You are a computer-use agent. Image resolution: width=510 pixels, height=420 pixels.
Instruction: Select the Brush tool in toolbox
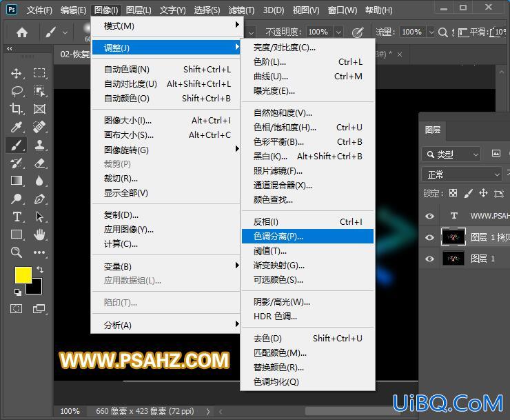click(x=17, y=145)
